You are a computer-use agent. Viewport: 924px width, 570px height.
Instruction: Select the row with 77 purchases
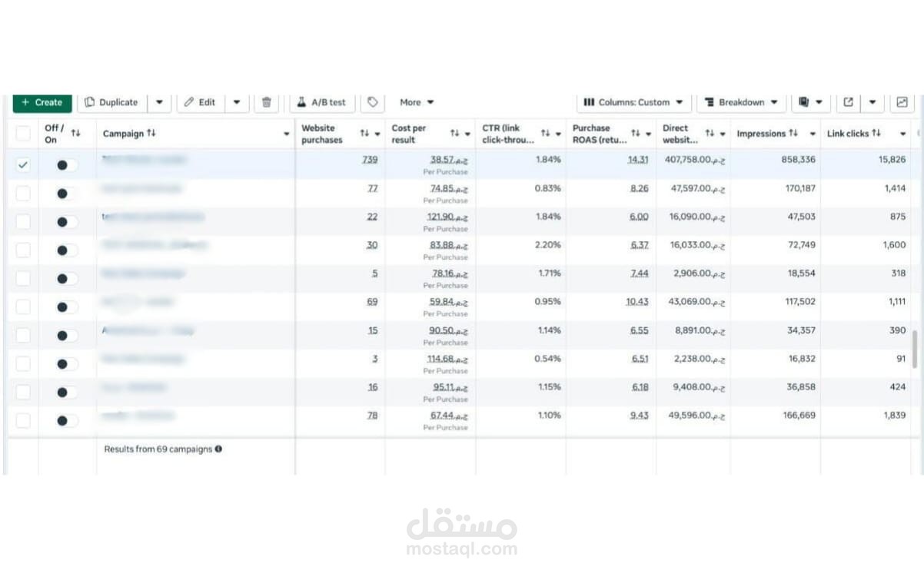(x=23, y=193)
